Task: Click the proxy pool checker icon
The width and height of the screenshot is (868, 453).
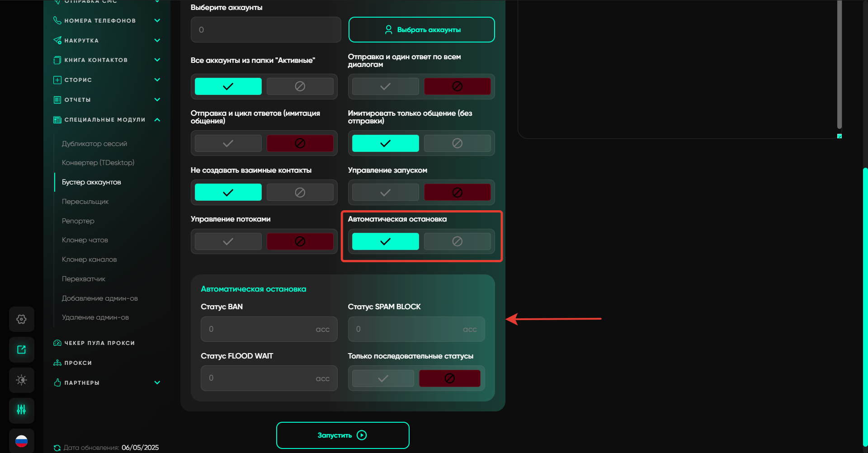Action: 57,343
